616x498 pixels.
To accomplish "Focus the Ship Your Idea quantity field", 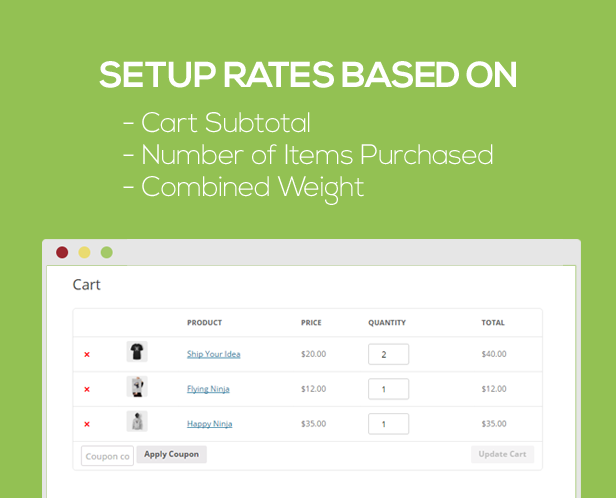I will click(x=388, y=354).
